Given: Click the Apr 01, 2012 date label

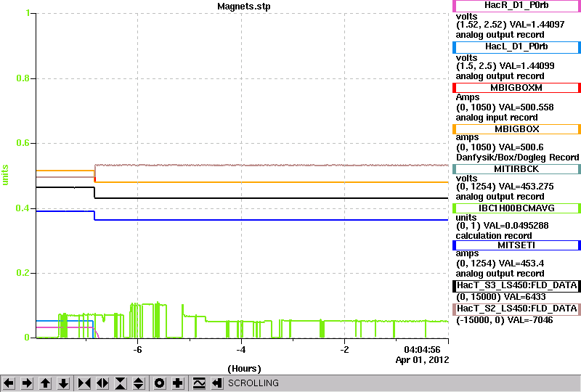Looking at the screenshot, I should click(423, 360).
